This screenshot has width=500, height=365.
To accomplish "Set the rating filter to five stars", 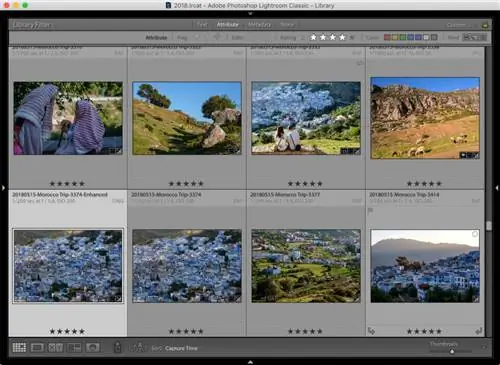I will (x=352, y=37).
